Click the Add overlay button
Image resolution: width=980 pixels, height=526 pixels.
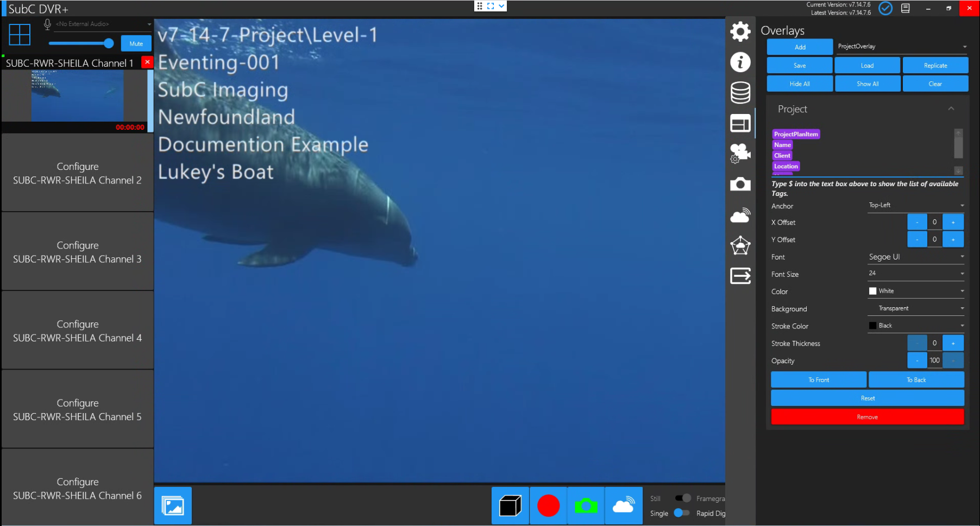(x=800, y=47)
